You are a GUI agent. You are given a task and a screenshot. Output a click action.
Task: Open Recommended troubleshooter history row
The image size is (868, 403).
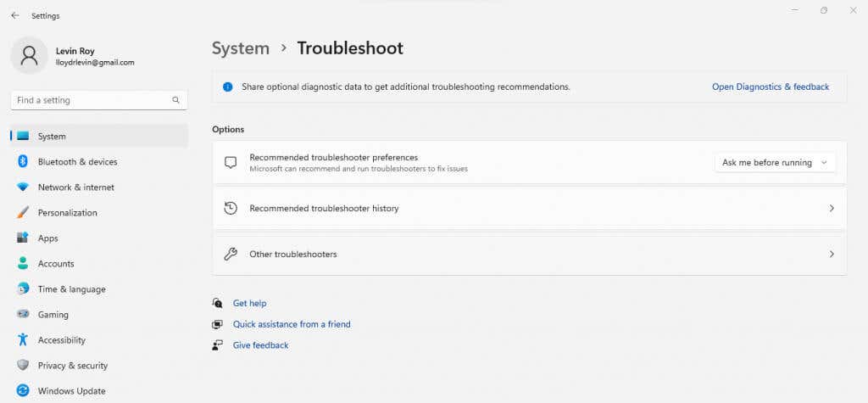[529, 208]
